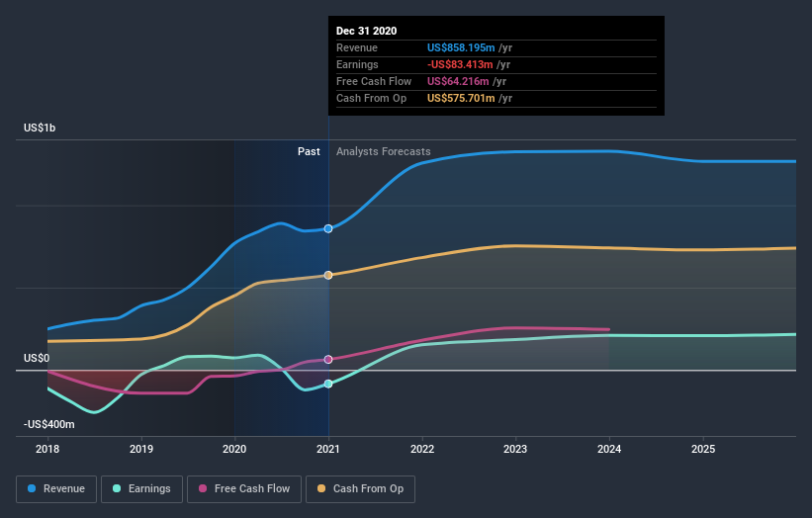This screenshot has height=518, width=812.
Task: Click the US$858.195m revenue value in tooltip
Action: (x=461, y=47)
